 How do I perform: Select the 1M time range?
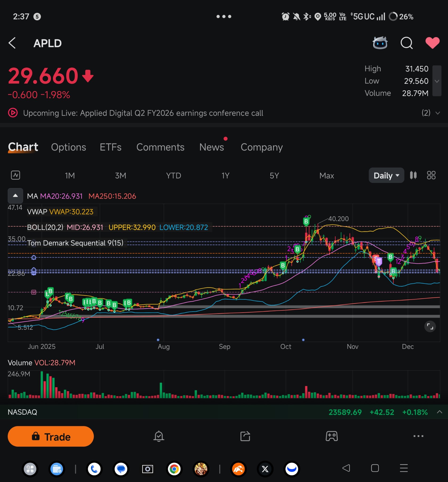pos(70,176)
